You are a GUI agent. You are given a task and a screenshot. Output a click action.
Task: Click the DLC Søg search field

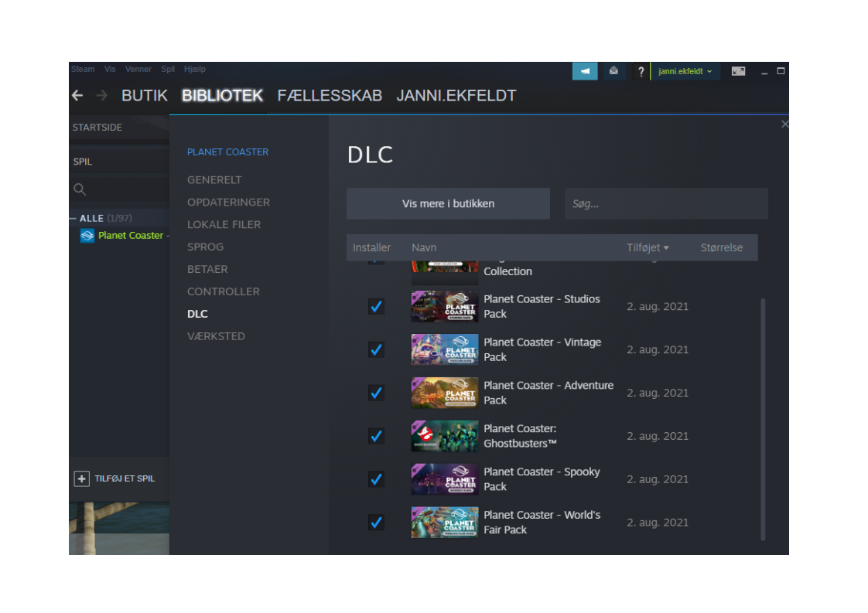pyautogui.click(x=667, y=203)
